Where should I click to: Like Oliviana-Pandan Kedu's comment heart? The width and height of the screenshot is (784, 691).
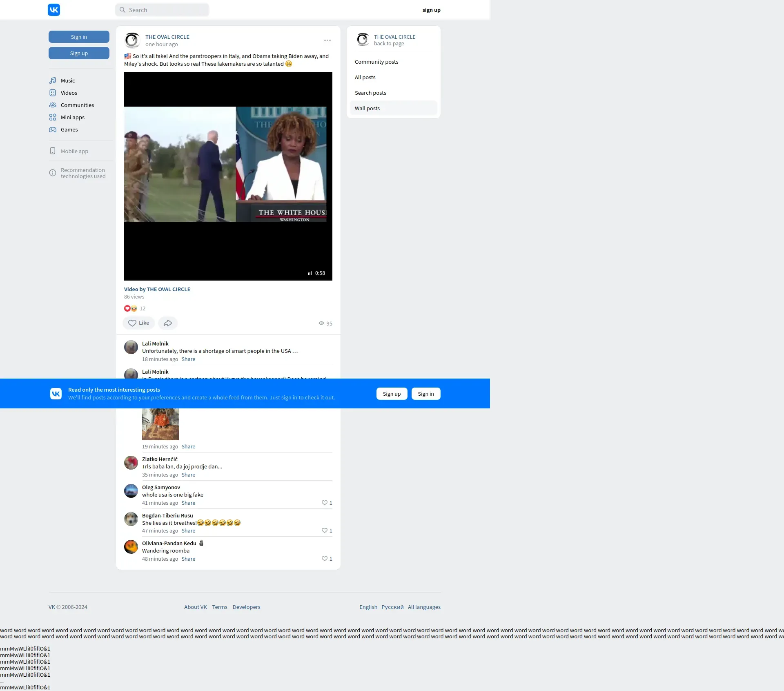pyautogui.click(x=325, y=559)
